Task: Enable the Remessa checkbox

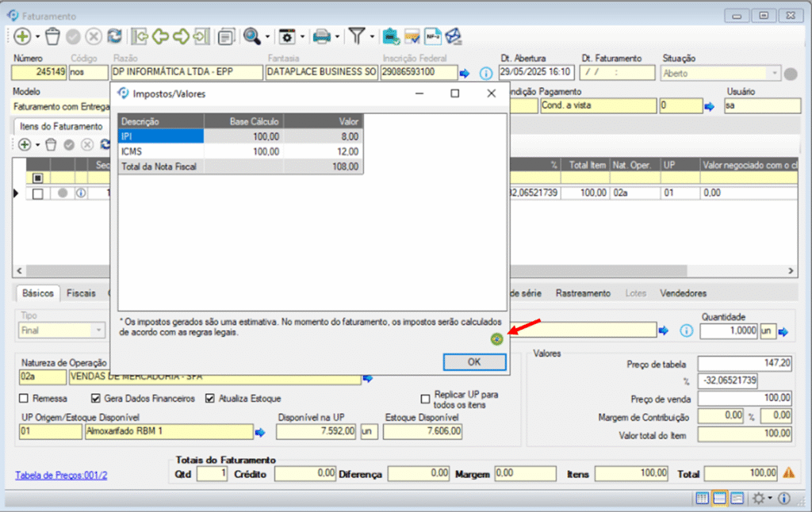Action: 23,399
